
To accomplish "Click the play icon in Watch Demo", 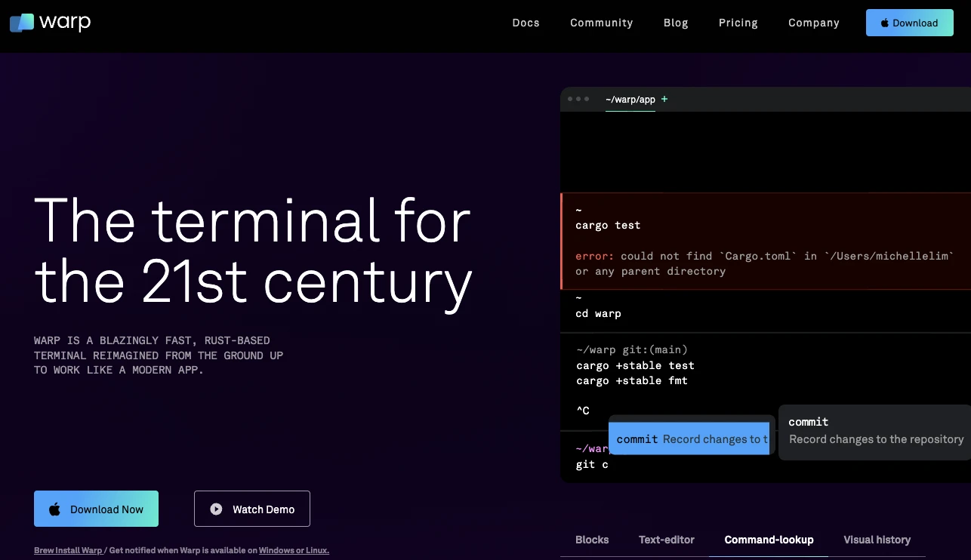I will tap(216, 509).
